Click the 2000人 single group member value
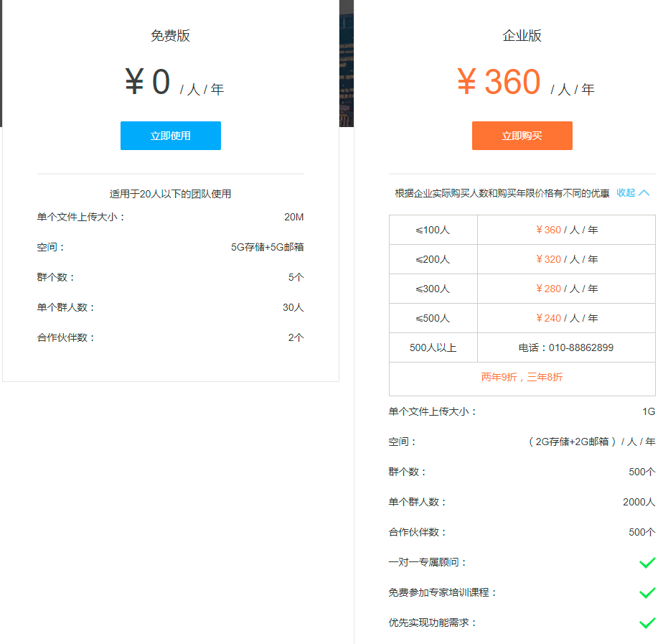The width and height of the screenshot is (668, 644). coord(639,502)
